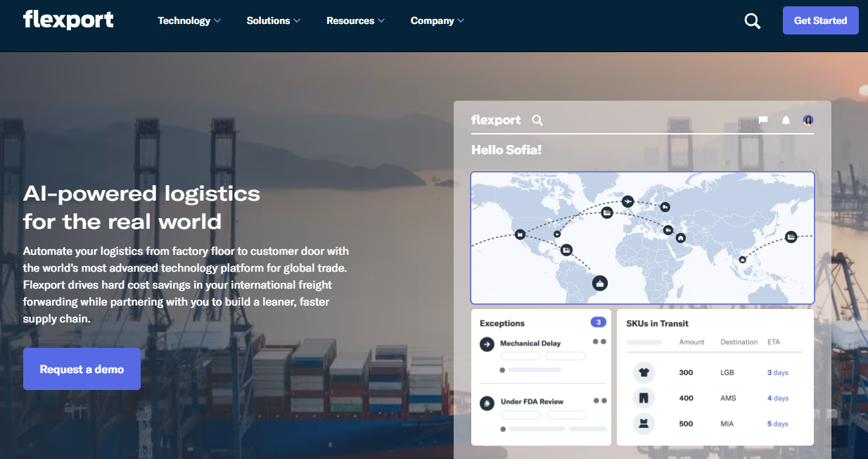Viewport: 868px width, 459px height.
Task: Expand the Resources menu chevron
Action: click(x=381, y=21)
